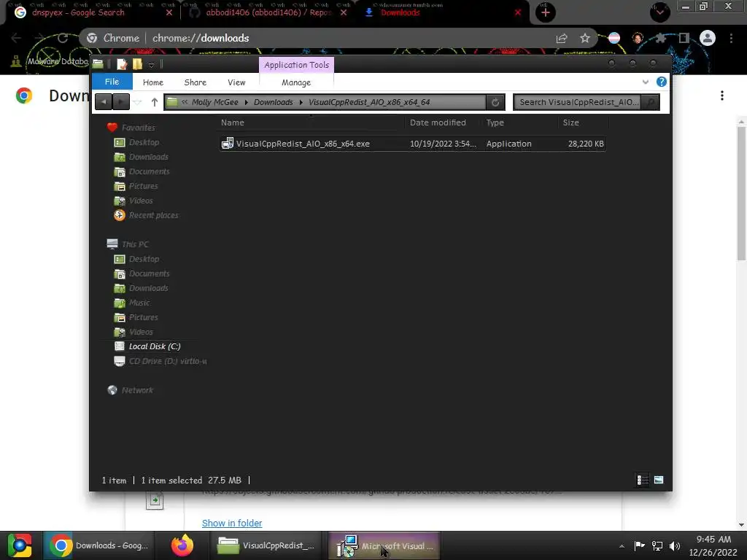The image size is (747, 560).
Task: Click the Explorer forward arrow button
Action: click(x=121, y=101)
